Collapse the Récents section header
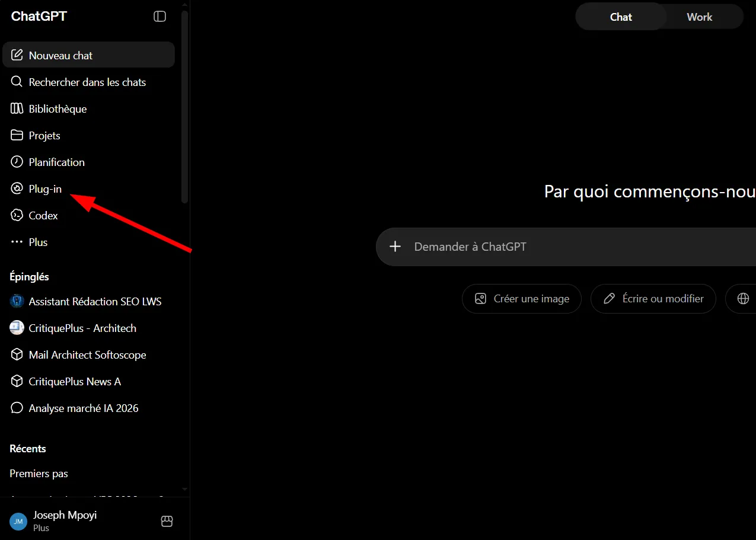 point(28,449)
